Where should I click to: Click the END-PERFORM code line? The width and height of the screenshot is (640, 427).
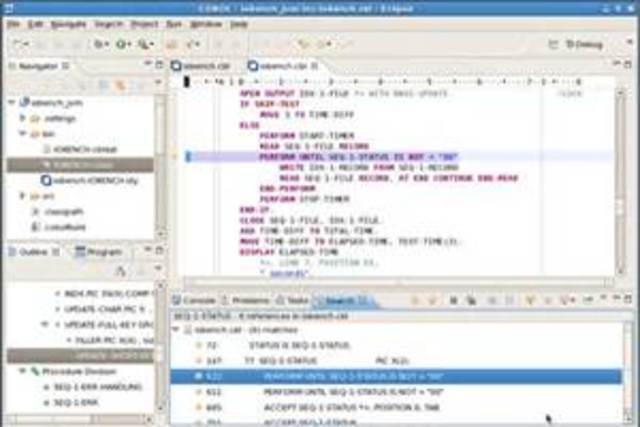tap(287, 189)
